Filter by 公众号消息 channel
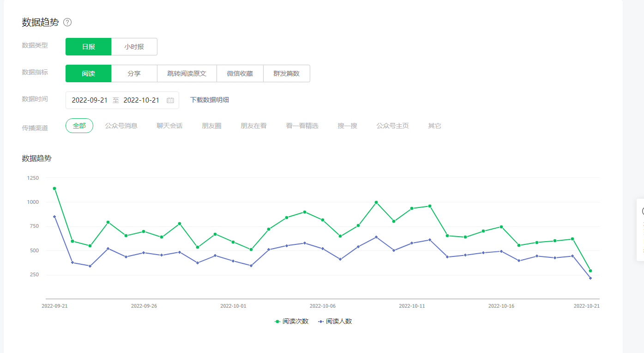 point(121,126)
